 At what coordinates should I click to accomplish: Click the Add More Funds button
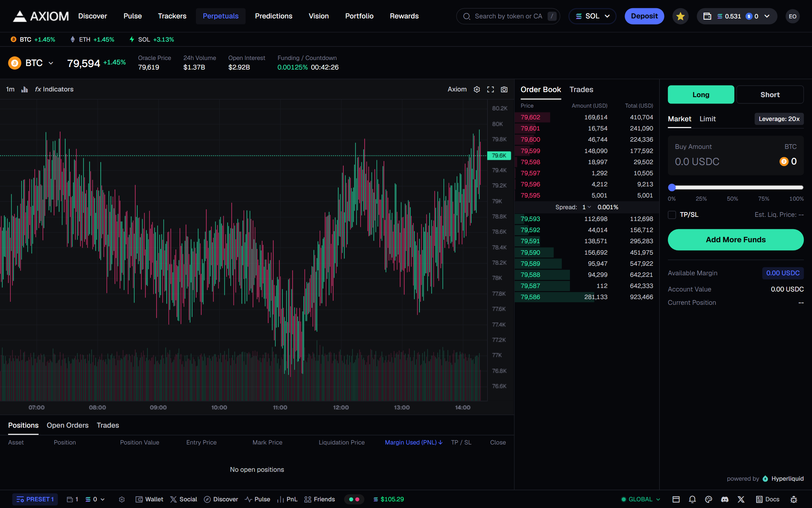click(736, 240)
